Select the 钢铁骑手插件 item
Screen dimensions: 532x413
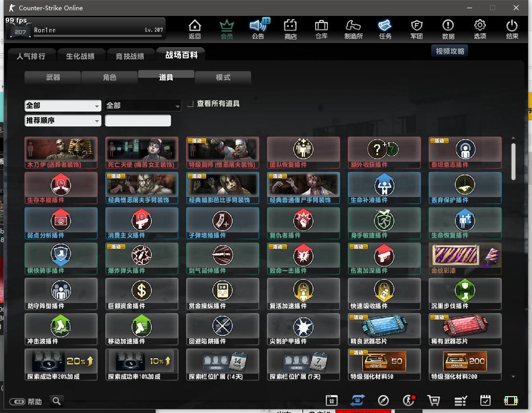pyautogui.click(x=61, y=258)
